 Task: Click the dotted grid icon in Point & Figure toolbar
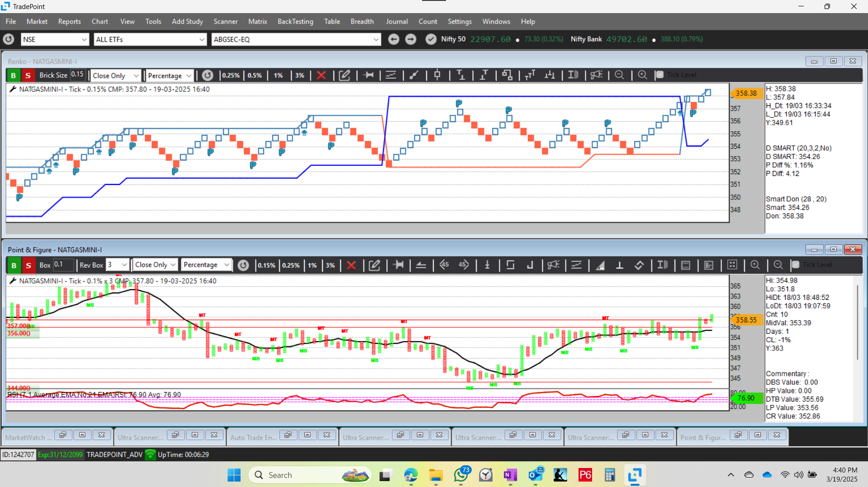pyautogui.click(x=732, y=265)
